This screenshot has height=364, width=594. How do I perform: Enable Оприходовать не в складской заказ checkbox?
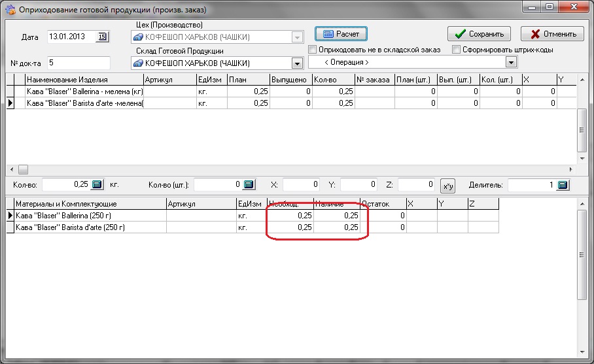pos(313,50)
